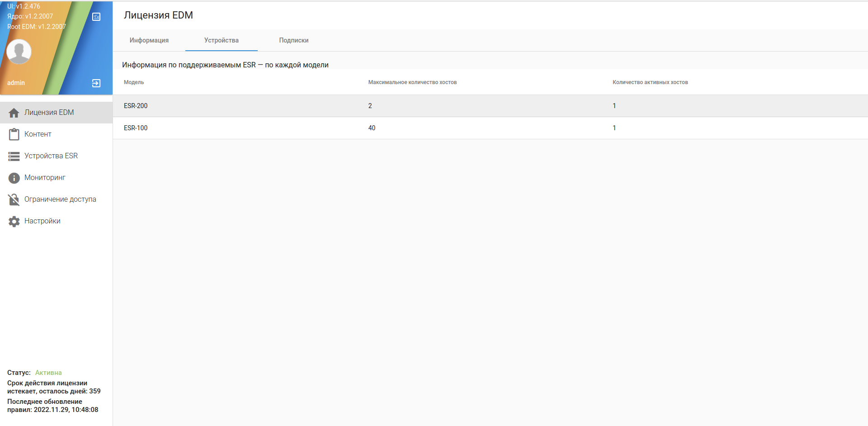Image resolution: width=868 pixels, height=426 pixels.
Task: Click the server list icon for Устройства ESR
Action: click(14, 156)
